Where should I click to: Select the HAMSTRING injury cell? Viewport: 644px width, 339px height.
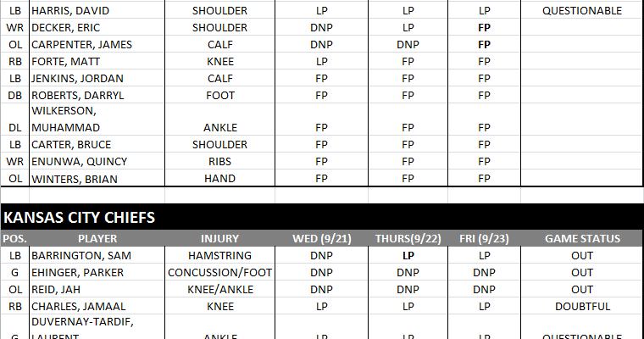(219, 255)
